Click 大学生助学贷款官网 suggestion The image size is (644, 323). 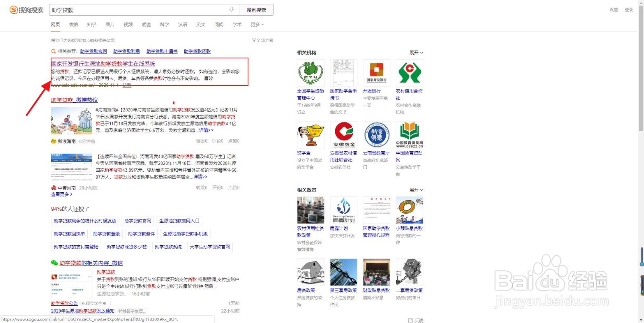tap(210, 247)
